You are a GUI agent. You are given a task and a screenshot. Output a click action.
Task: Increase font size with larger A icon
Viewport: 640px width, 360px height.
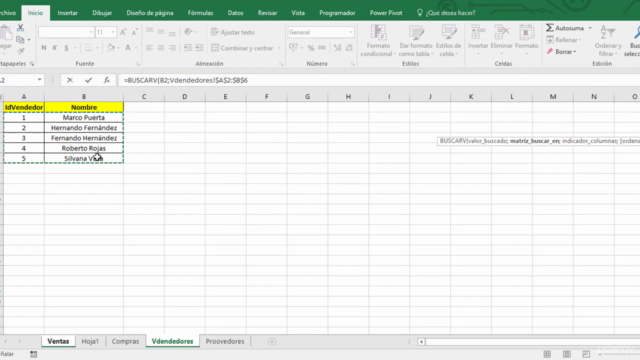[123, 32]
